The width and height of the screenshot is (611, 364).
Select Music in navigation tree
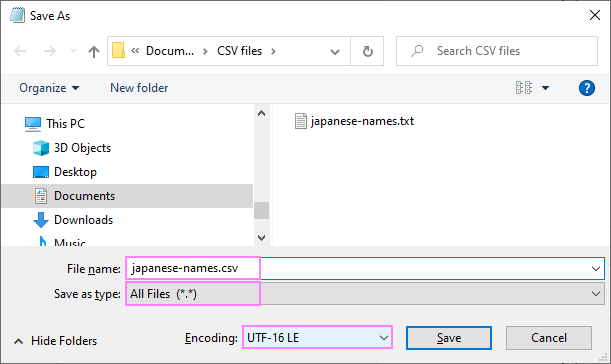point(70,242)
